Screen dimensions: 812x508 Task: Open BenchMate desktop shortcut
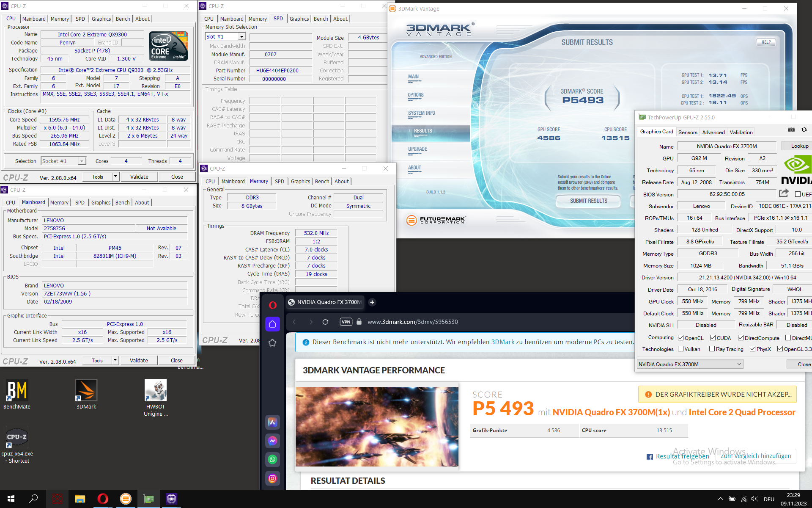(x=17, y=394)
